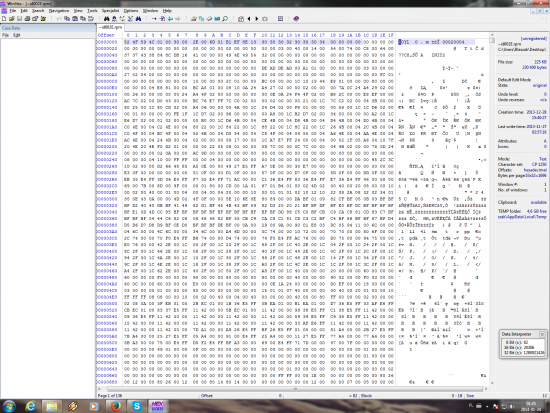Screen dimensions: 550x413
Task: Click the Write Clipboard toolbar icon
Action: click(75, 19)
